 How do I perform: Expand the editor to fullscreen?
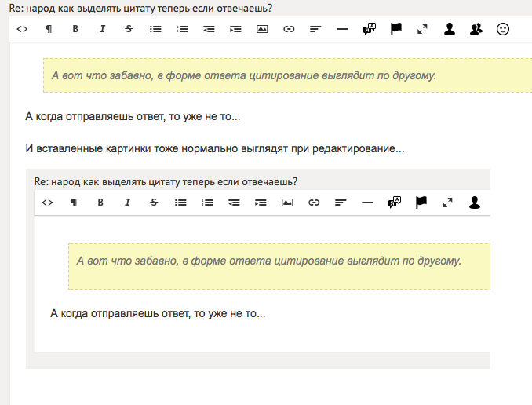point(423,29)
